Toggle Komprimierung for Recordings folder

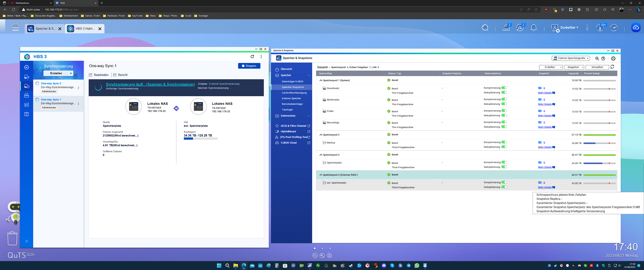tap(504, 122)
